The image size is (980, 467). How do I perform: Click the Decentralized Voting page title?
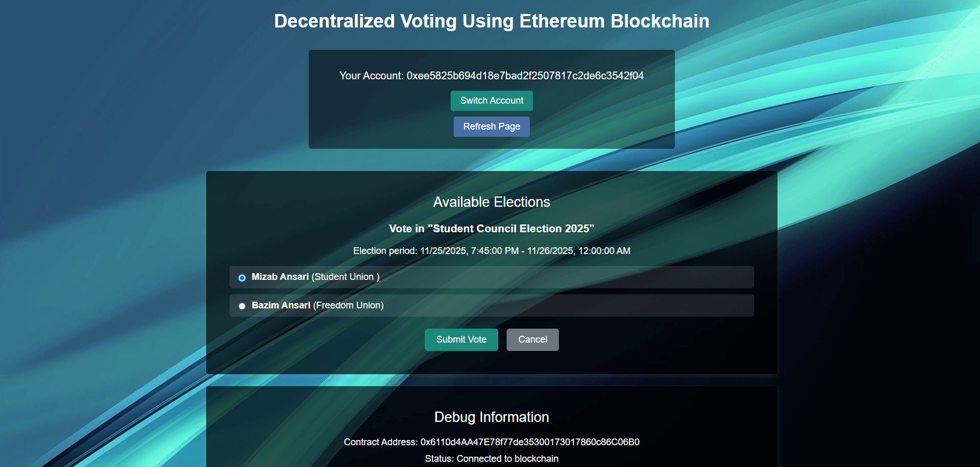pyautogui.click(x=492, y=21)
